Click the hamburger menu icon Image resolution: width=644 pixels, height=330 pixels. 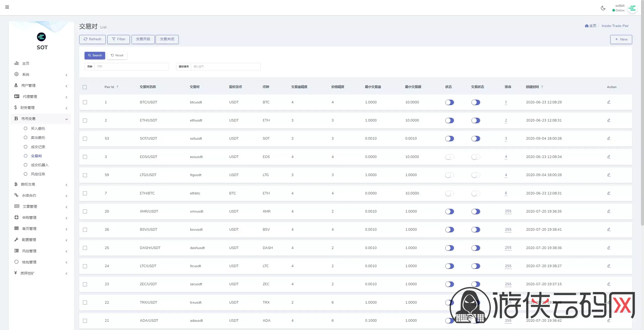(x=7, y=7)
